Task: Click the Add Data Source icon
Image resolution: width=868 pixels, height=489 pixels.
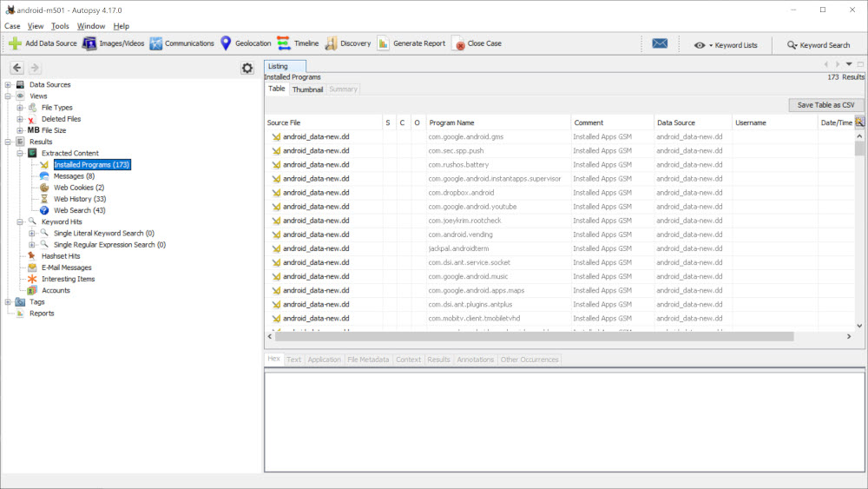Action: (16, 43)
